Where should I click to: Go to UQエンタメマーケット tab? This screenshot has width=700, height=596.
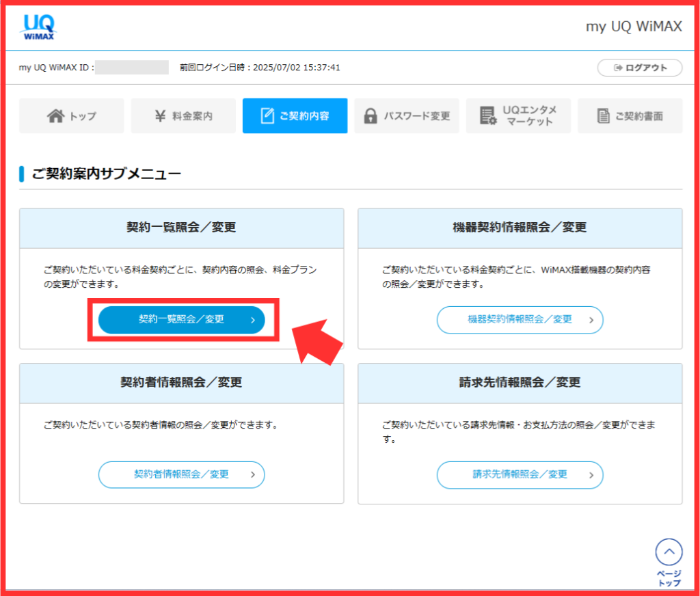pos(518,116)
